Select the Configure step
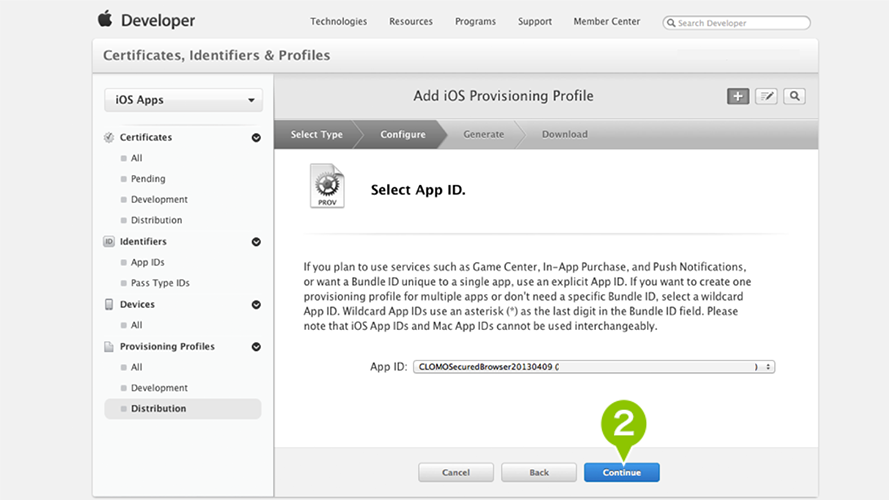Screen dimensions: 889x500 pyautogui.click(x=403, y=134)
